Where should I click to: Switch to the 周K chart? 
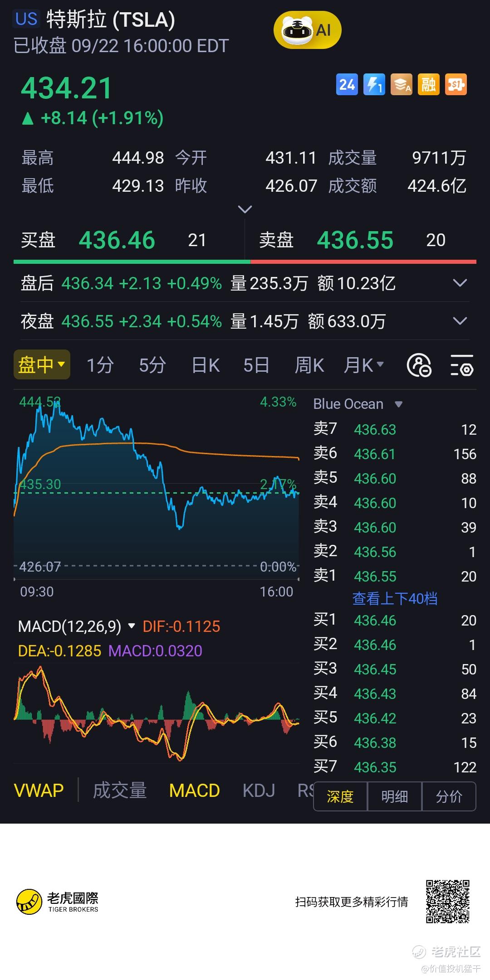click(x=309, y=365)
